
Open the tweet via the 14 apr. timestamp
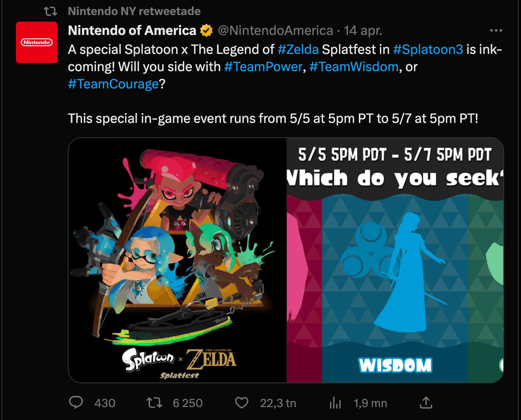(x=363, y=30)
